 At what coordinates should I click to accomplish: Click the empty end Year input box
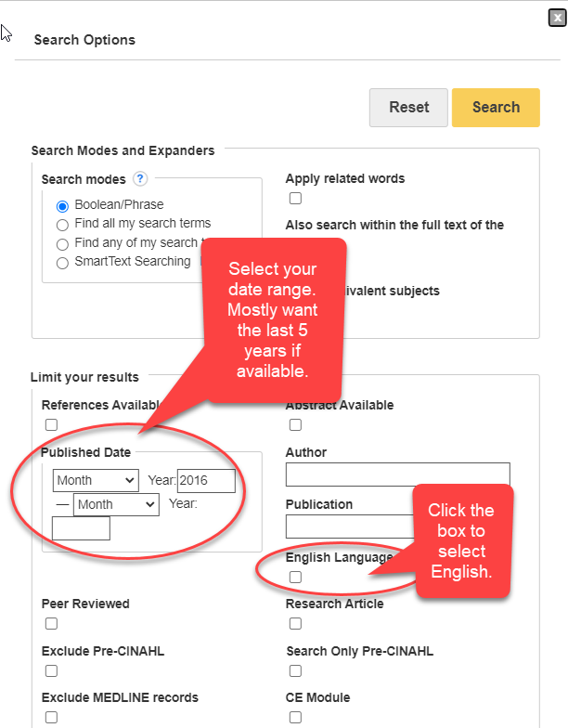click(x=81, y=528)
